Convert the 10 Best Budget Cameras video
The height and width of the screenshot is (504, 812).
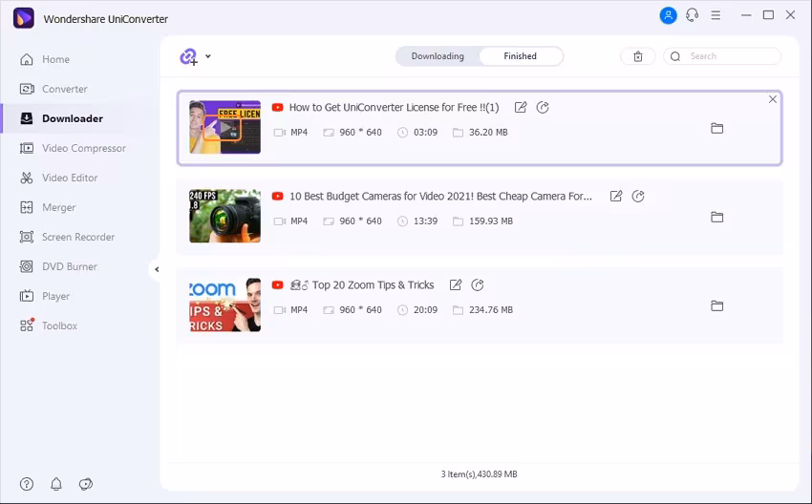coord(638,196)
